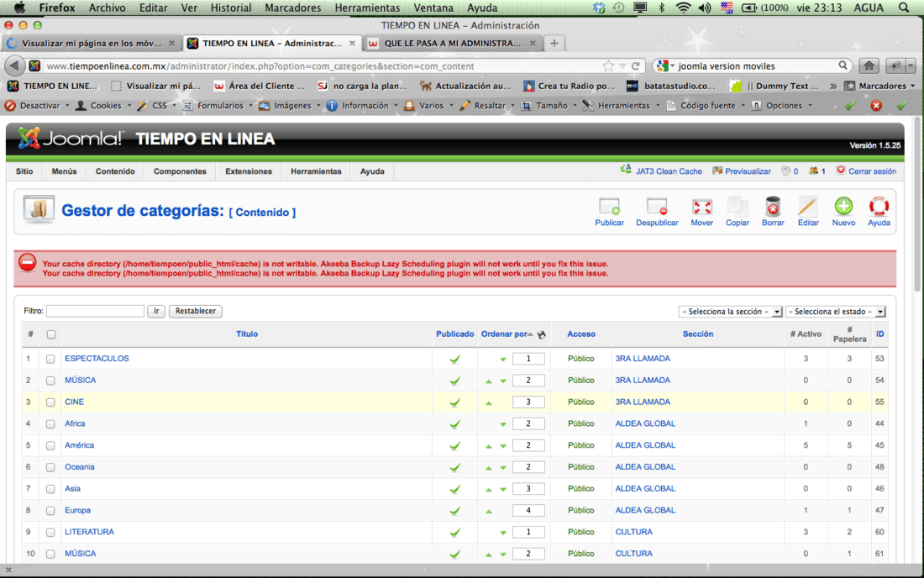The width and height of the screenshot is (924, 578).
Task: Click the Borrar trash icon
Action: tap(773, 207)
